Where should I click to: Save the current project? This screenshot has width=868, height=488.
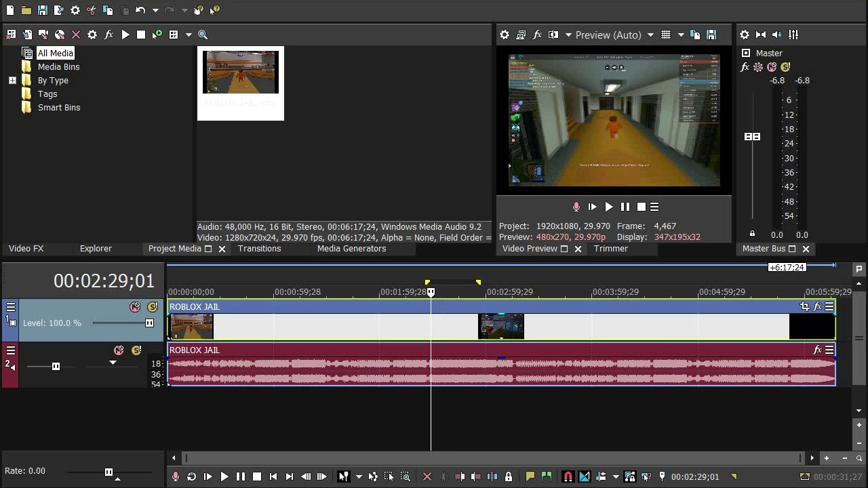[x=42, y=10]
